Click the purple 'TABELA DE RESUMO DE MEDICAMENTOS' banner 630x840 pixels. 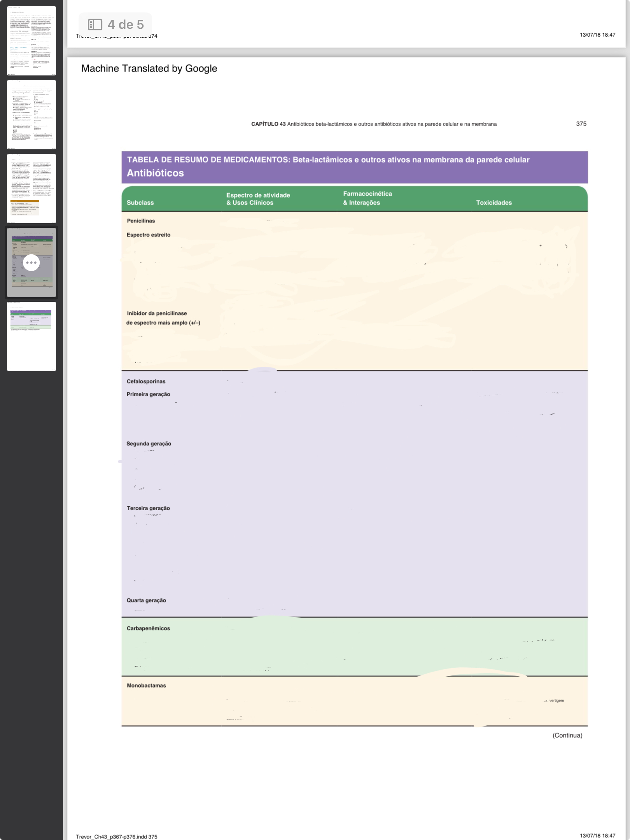(354, 167)
